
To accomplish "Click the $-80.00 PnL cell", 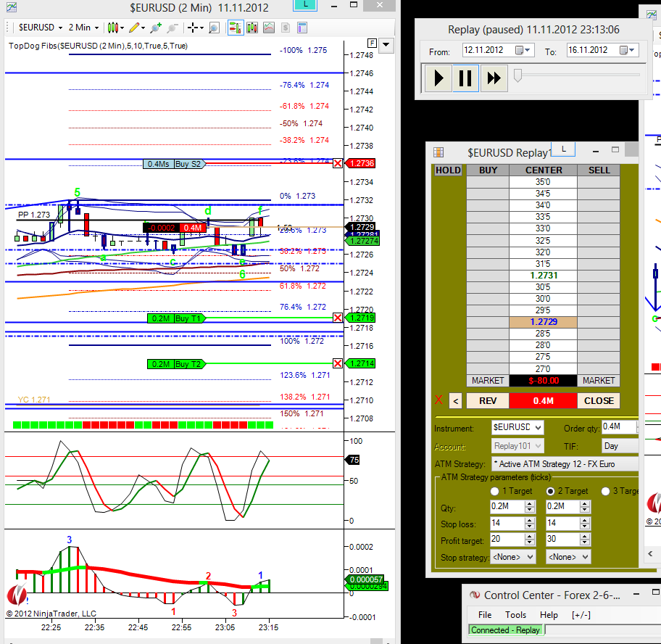I will (x=543, y=381).
